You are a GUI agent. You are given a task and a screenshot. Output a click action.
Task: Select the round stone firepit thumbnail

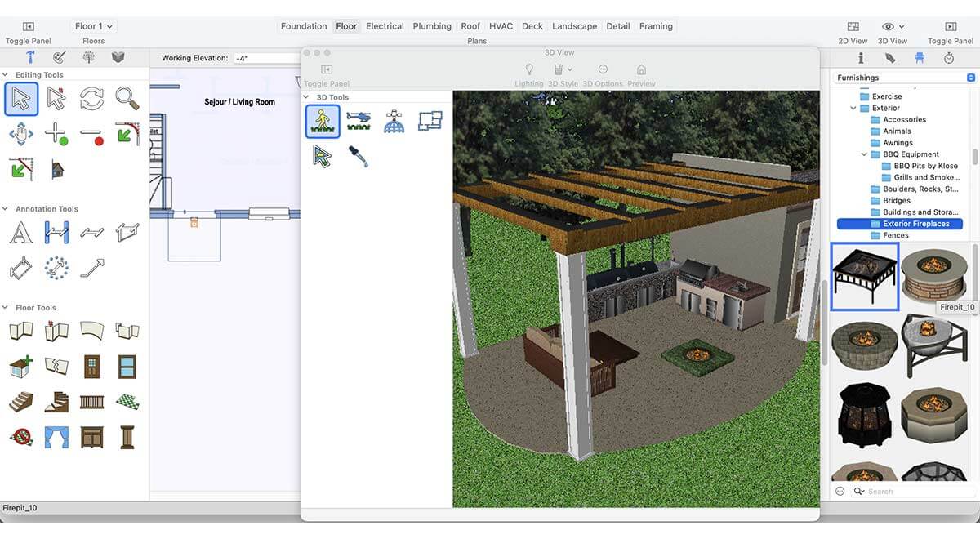click(934, 276)
